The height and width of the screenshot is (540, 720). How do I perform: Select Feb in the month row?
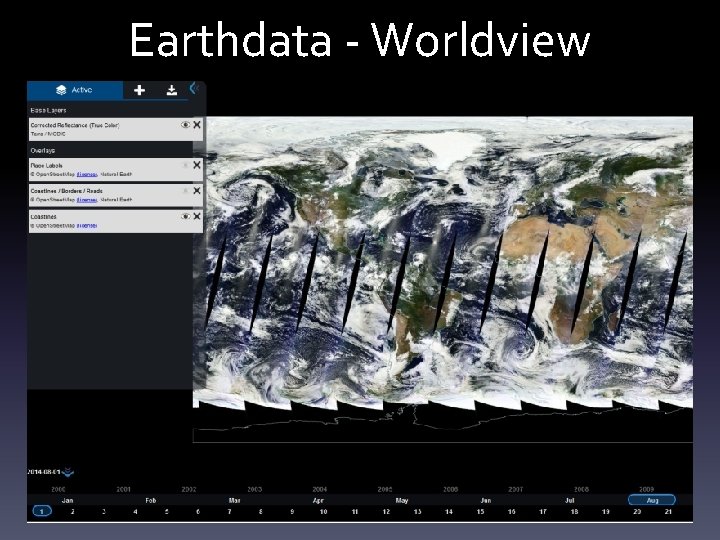pyautogui.click(x=151, y=501)
